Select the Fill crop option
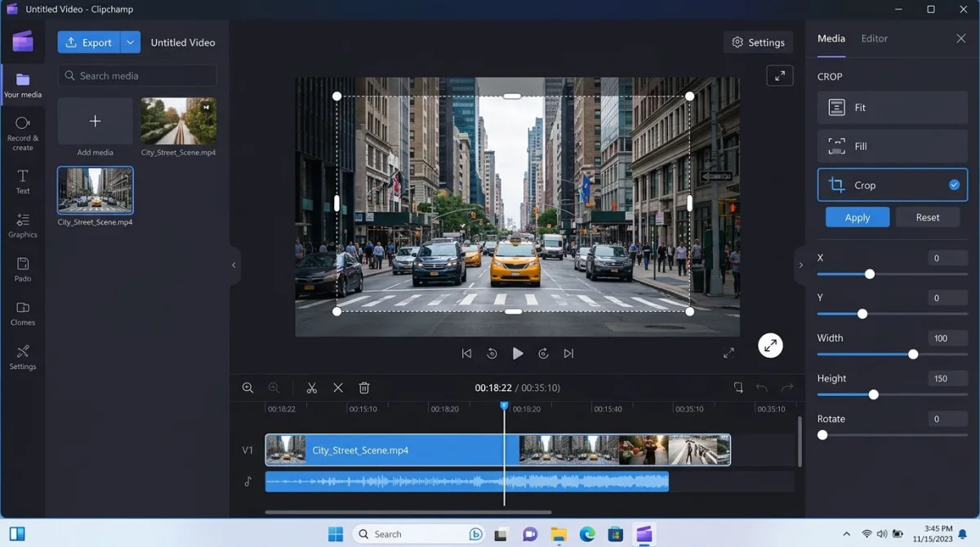 [893, 146]
